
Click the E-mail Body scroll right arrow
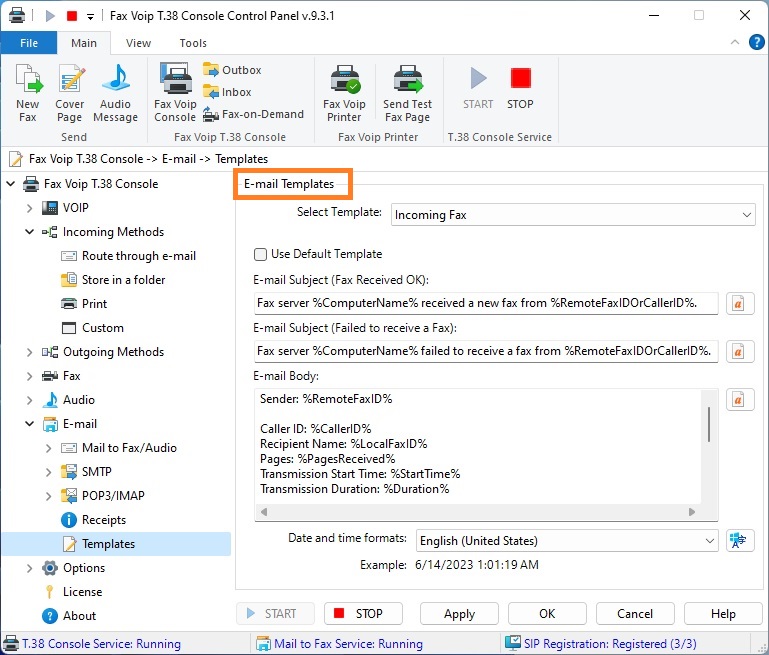point(692,512)
